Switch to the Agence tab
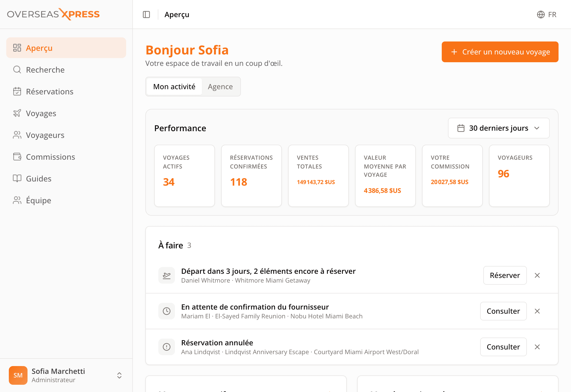The height and width of the screenshot is (392, 571). pyautogui.click(x=220, y=87)
